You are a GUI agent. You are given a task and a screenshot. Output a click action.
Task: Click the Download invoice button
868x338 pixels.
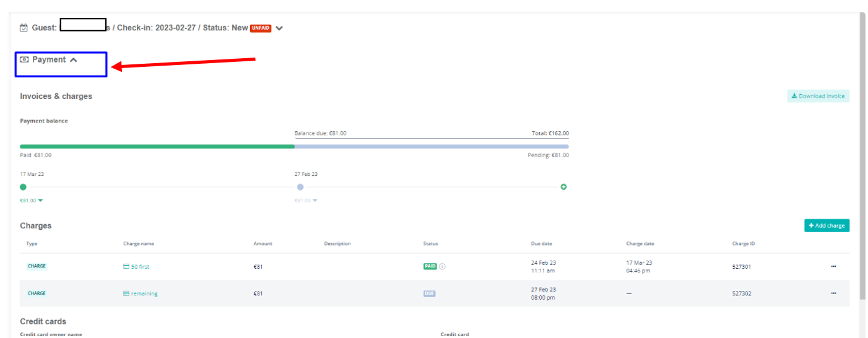point(818,96)
